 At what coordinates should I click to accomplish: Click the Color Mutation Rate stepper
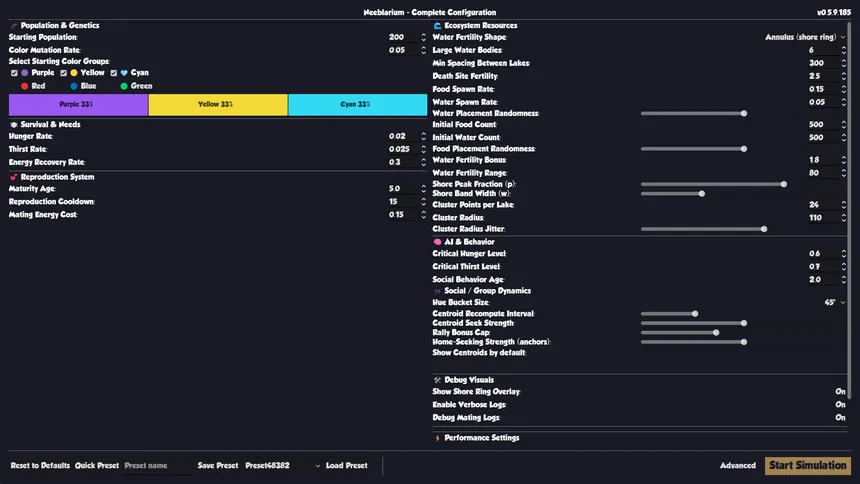pyautogui.click(x=423, y=50)
